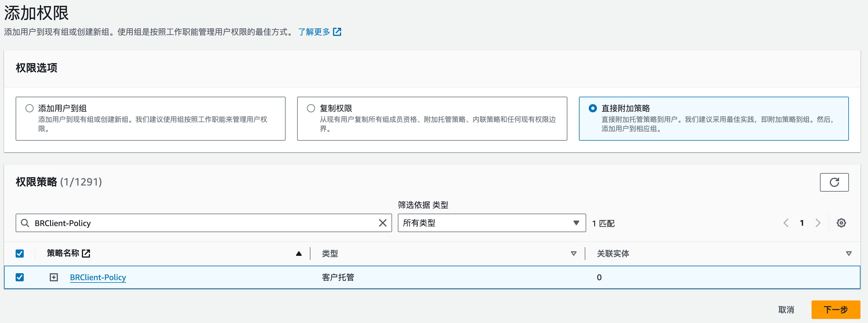This screenshot has width=868, height=323.
Task: Click the ascending sort triangle on 策略名称
Action: coord(299,253)
